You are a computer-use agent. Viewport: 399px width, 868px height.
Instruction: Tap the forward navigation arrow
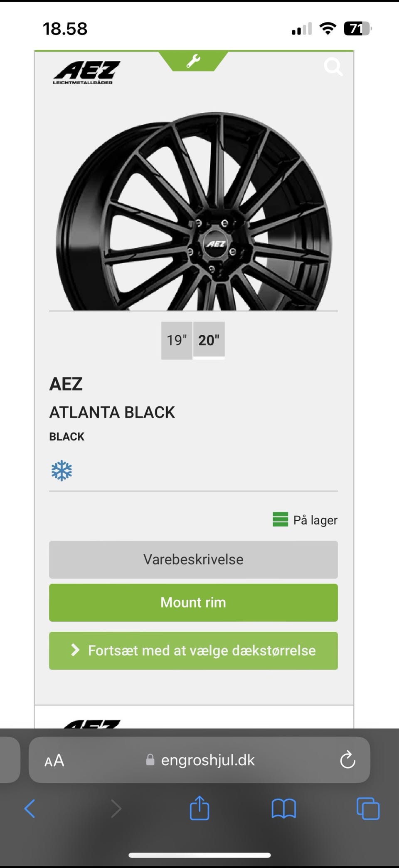click(x=116, y=809)
